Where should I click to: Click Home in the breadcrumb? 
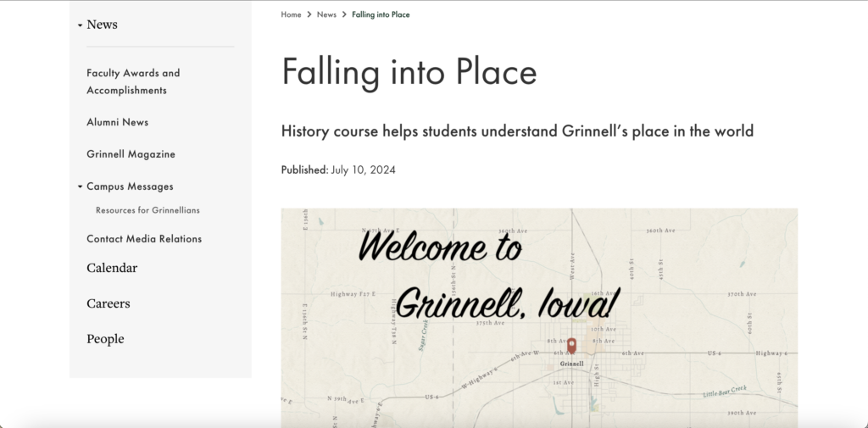(x=292, y=14)
